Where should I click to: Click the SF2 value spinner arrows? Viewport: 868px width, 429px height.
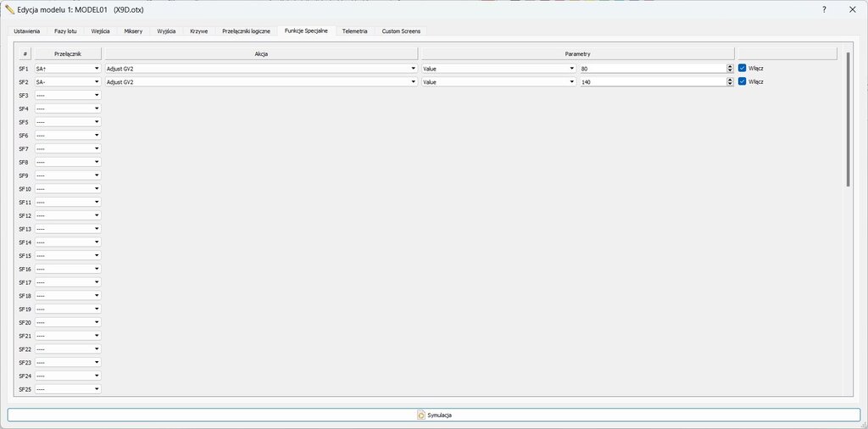click(730, 81)
